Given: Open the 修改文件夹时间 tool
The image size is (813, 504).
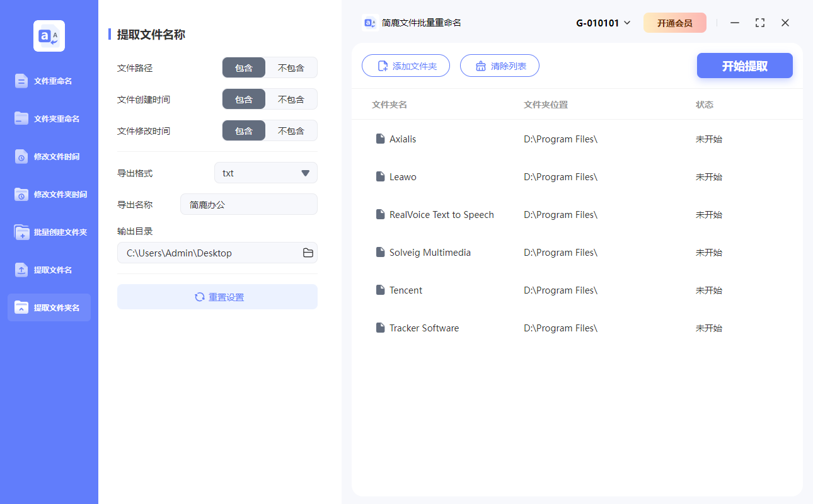Looking at the screenshot, I should pyautogui.click(x=49, y=194).
